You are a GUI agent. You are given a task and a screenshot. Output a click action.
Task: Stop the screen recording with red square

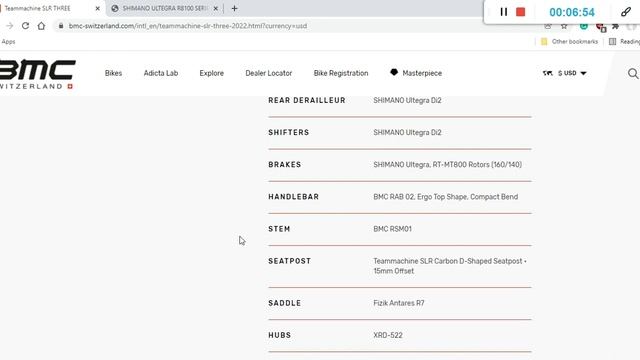pyautogui.click(x=520, y=12)
